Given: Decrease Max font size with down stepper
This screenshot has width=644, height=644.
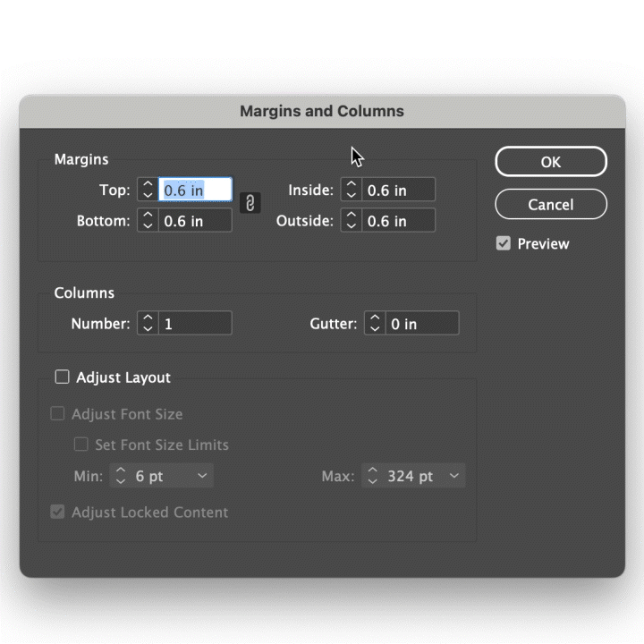Looking at the screenshot, I should (x=372, y=481).
